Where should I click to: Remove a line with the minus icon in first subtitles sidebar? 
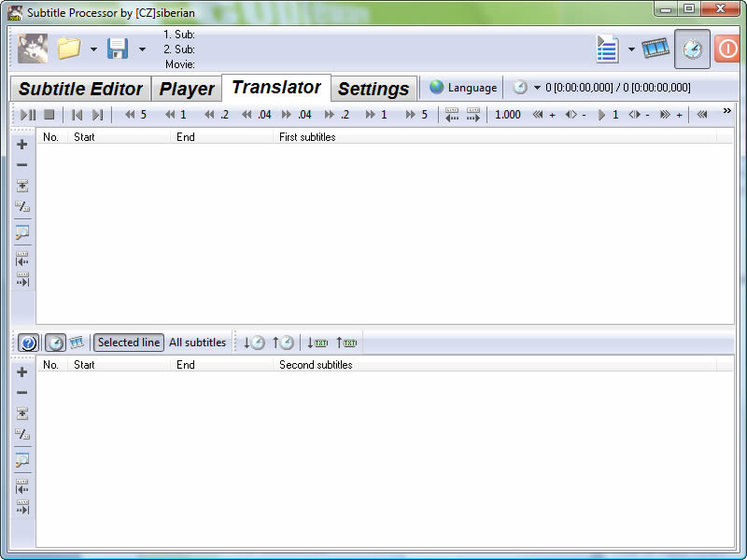pyautogui.click(x=22, y=165)
